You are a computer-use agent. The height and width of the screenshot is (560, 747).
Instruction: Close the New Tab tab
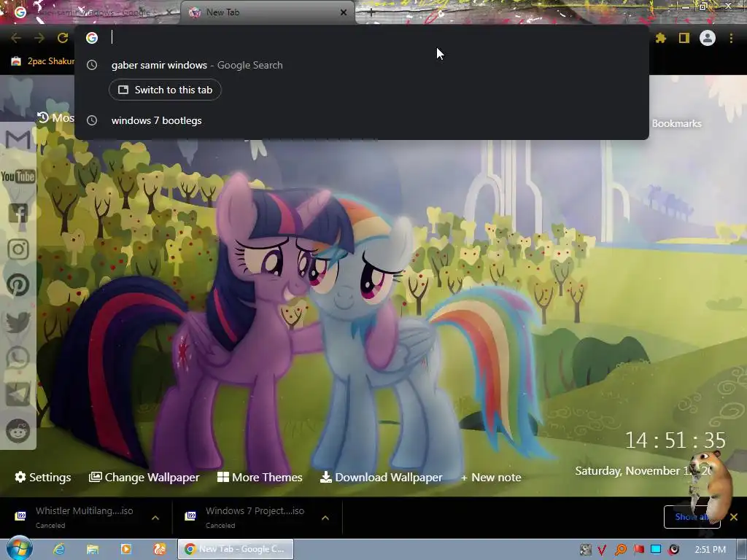pyautogui.click(x=344, y=12)
